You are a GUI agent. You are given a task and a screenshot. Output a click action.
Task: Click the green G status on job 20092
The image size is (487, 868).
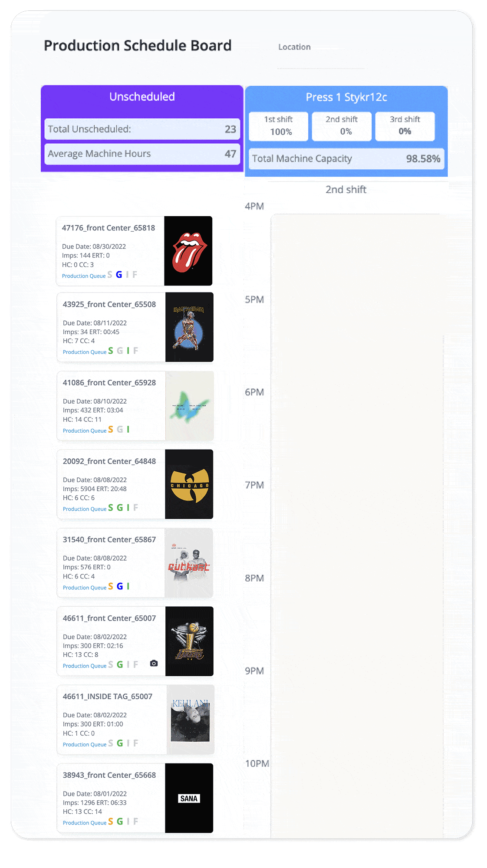[120, 508]
